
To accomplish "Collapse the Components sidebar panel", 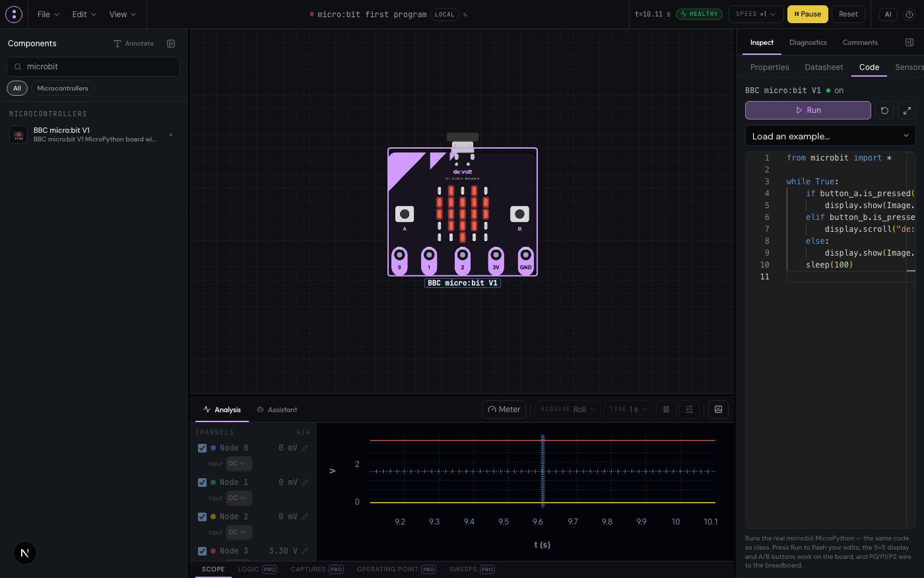I will tap(171, 44).
